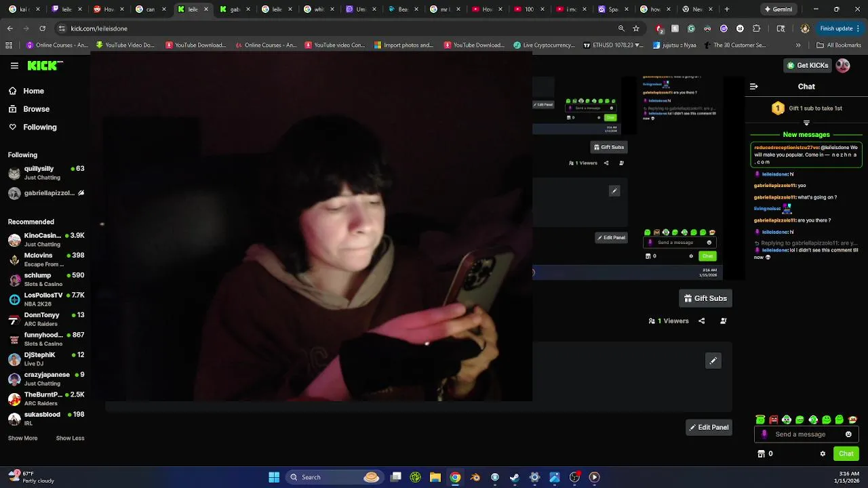Viewport: 868px width, 488px height.
Task: Open Mclovins recommended channel
Action: tap(46, 260)
